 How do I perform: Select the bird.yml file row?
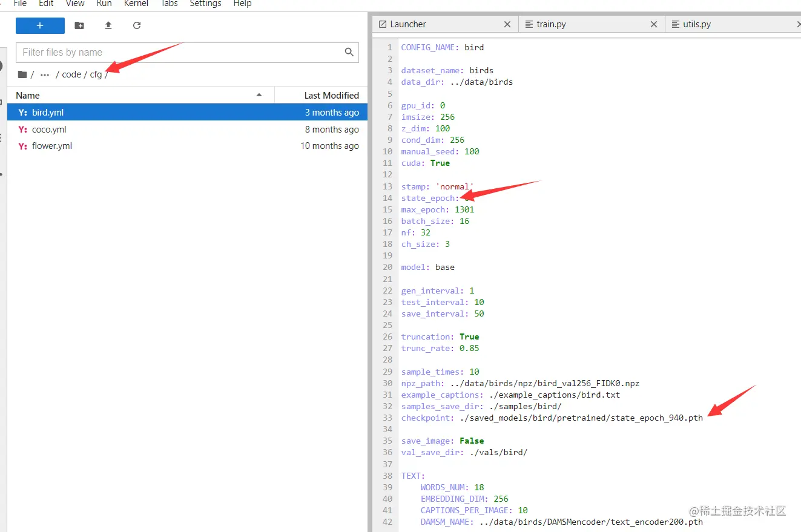187,112
